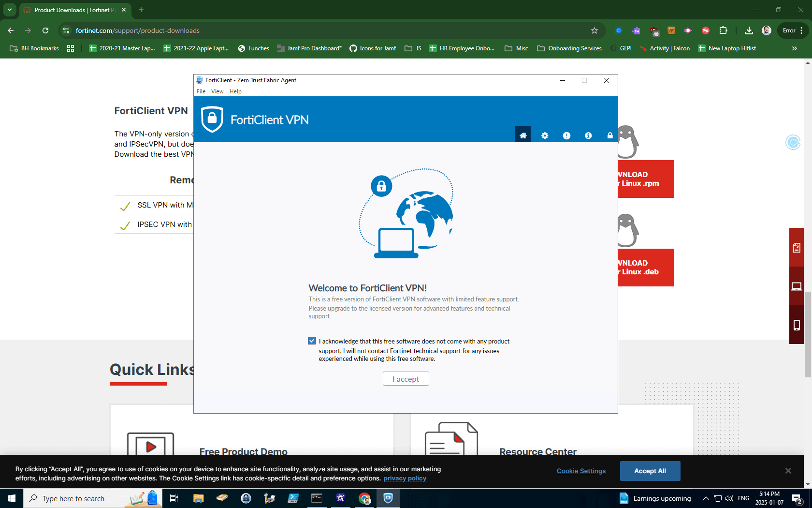Image resolution: width=812 pixels, height=508 pixels.
Task: Expand the tab search dropdown arrow
Action: (x=10, y=10)
